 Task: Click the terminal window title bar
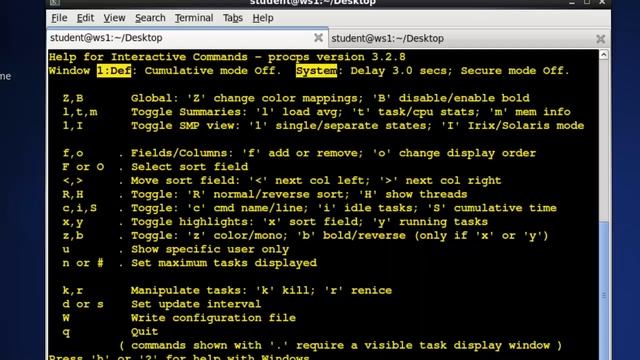pyautogui.click(x=313, y=3)
